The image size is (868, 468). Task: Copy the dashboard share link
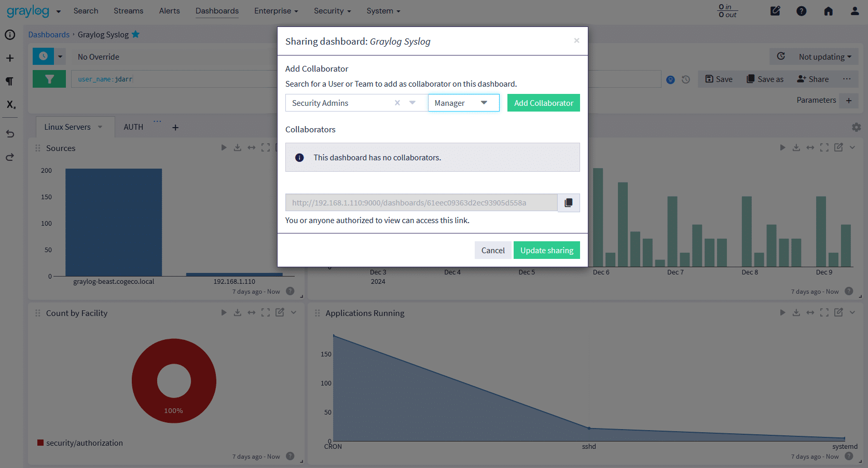pyautogui.click(x=568, y=203)
